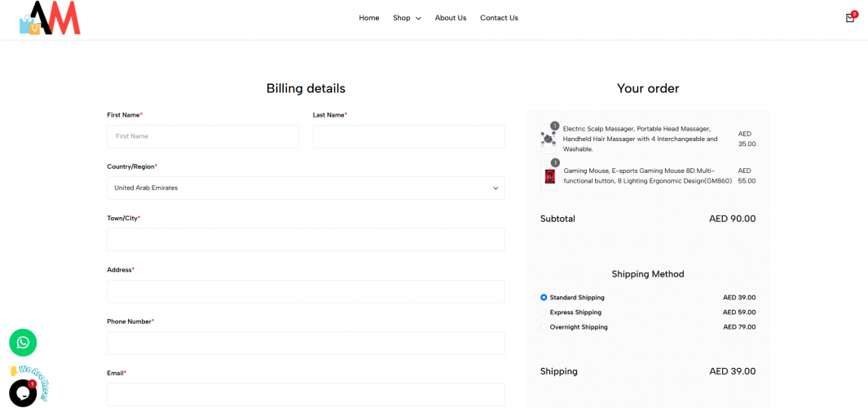Expand the Shop menu chevron
Viewport: 868px width, 408px height.
pyautogui.click(x=418, y=18)
